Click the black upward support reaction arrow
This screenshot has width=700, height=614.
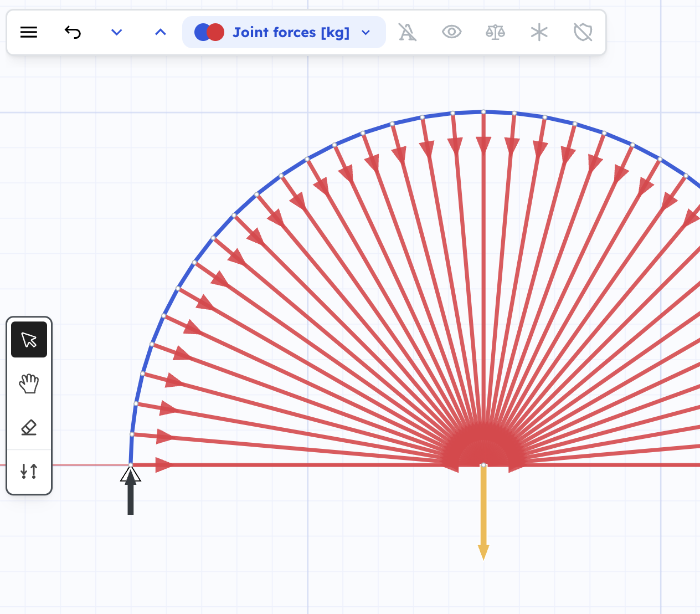click(131, 491)
